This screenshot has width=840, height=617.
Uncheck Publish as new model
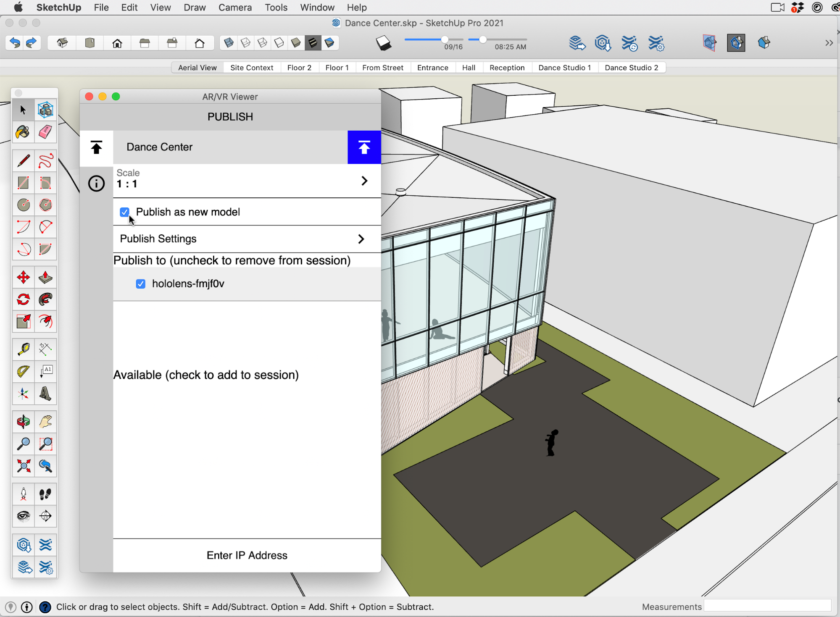(124, 212)
